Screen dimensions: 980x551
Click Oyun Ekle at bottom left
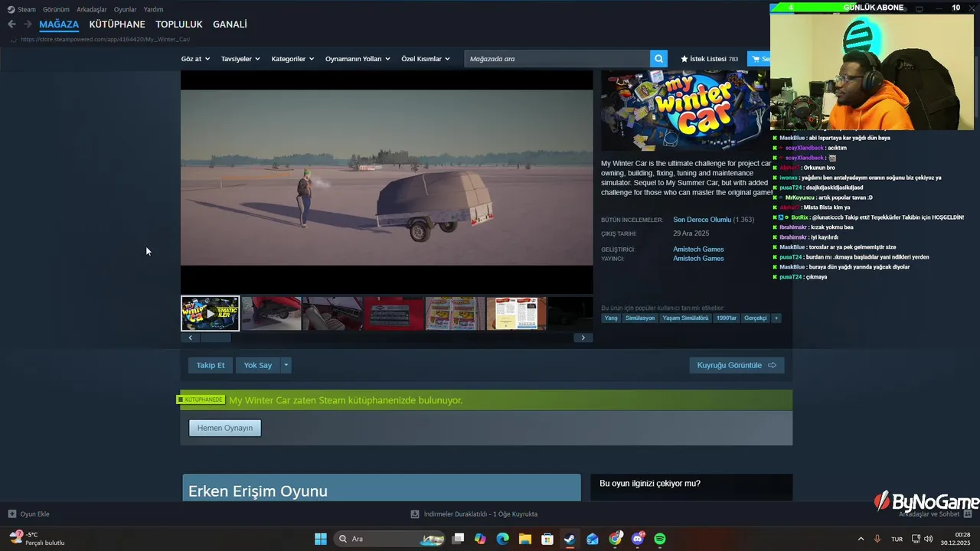(x=29, y=514)
